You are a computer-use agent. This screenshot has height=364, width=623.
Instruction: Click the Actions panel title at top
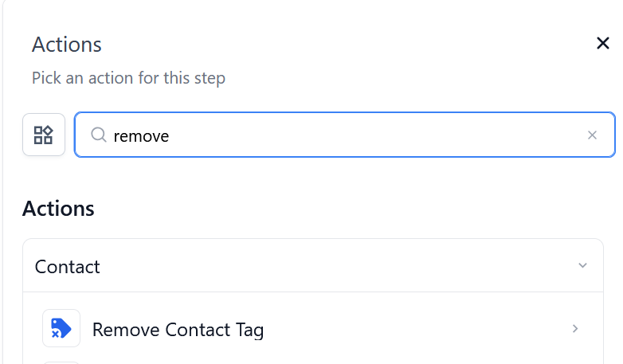point(67,45)
